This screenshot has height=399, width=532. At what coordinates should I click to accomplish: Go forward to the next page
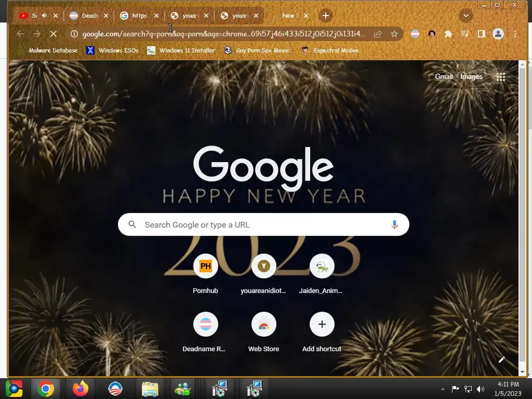[x=37, y=34]
